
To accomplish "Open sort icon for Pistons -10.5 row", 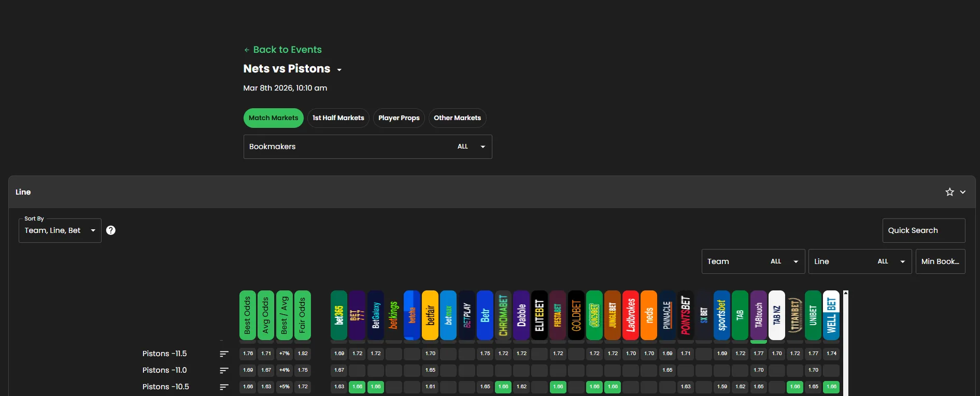I will (224, 387).
